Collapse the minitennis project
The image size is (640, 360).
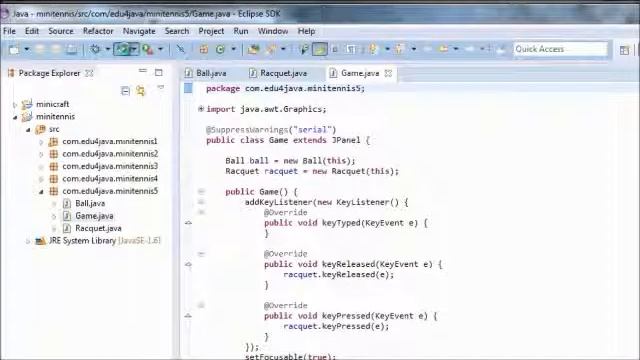[15, 118]
